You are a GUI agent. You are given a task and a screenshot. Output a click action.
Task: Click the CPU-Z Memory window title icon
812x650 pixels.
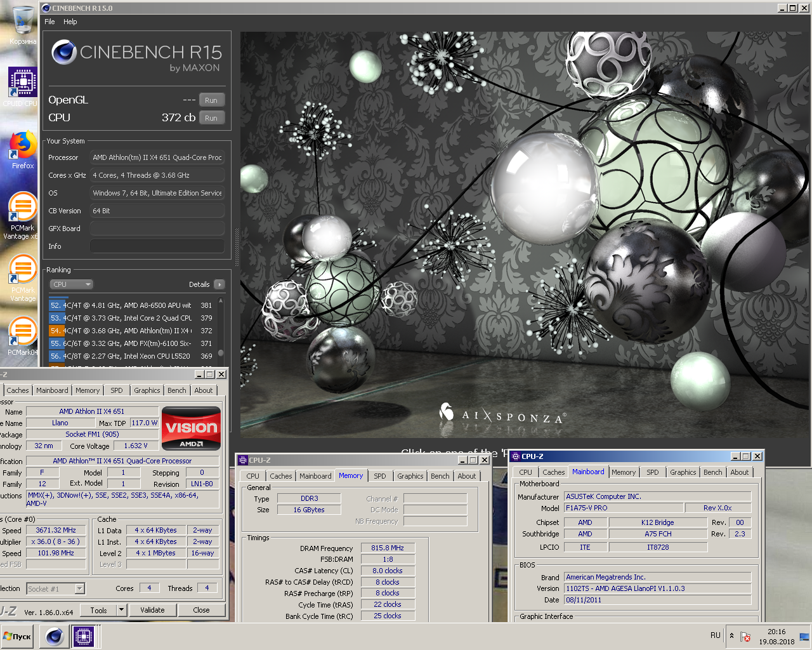(242, 460)
